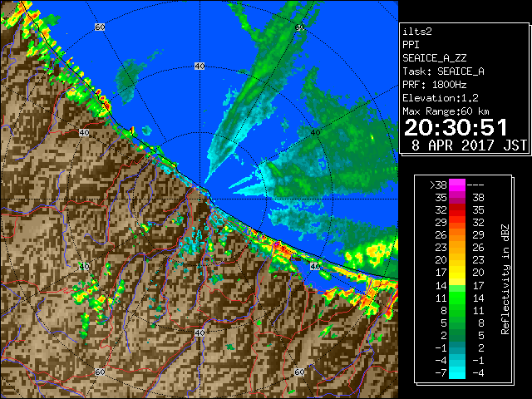
Task: Select the "Elevation:1.2" value
Action: (441, 98)
